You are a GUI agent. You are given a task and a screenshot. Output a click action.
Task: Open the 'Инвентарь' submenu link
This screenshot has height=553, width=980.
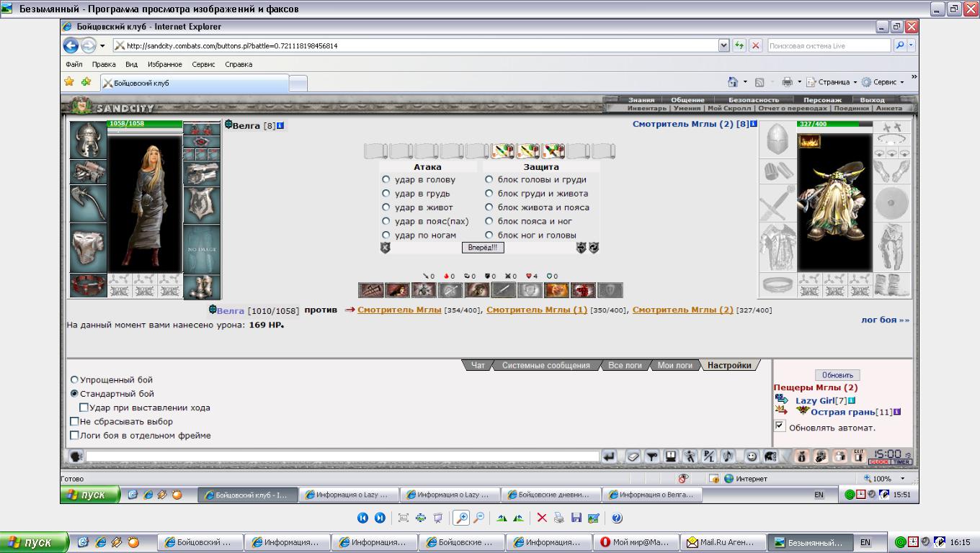[x=647, y=108]
